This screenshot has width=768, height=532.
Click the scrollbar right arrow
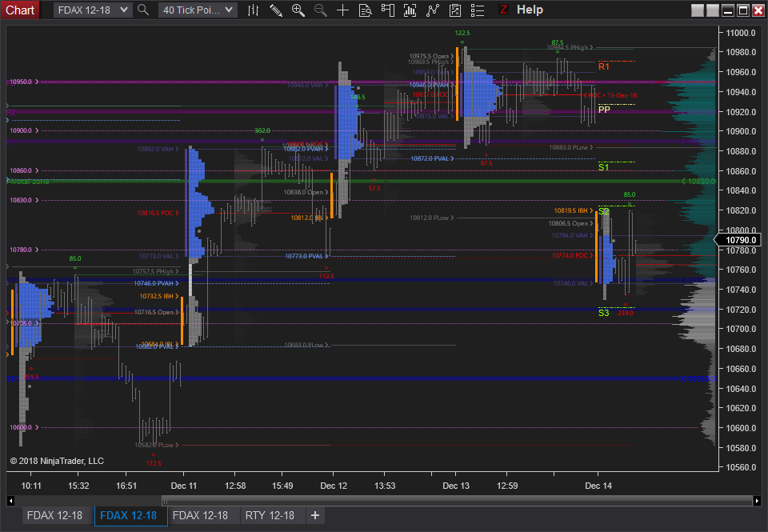758,501
